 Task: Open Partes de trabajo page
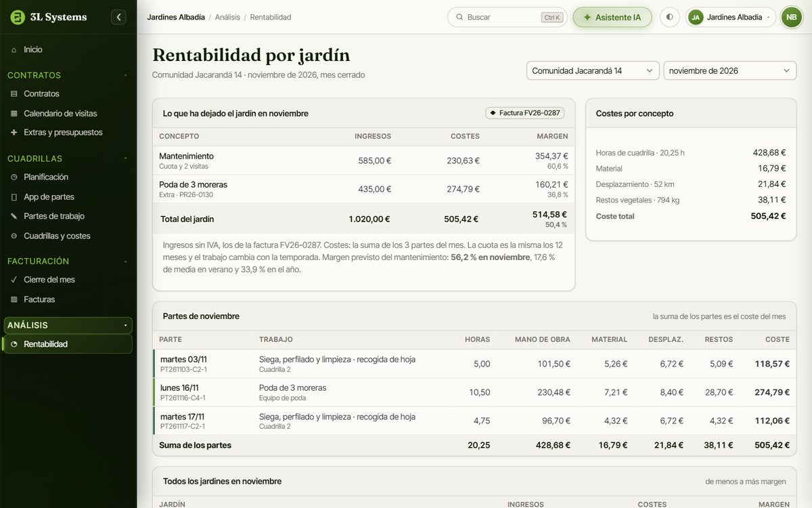click(x=68, y=216)
